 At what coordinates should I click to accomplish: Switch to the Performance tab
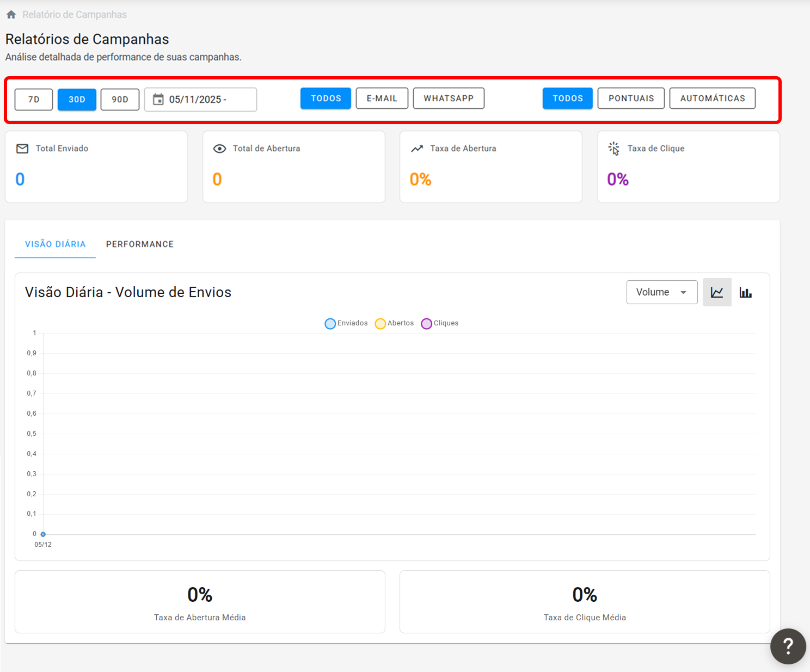point(140,244)
